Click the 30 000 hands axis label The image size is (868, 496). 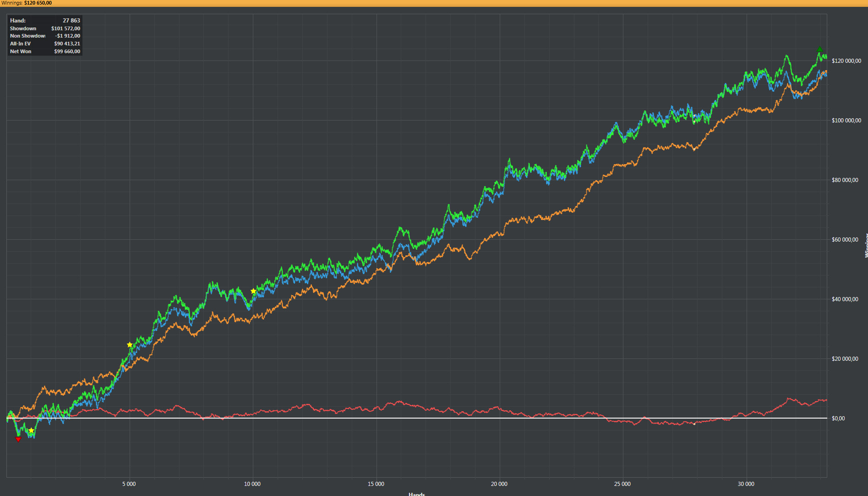pos(746,484)
